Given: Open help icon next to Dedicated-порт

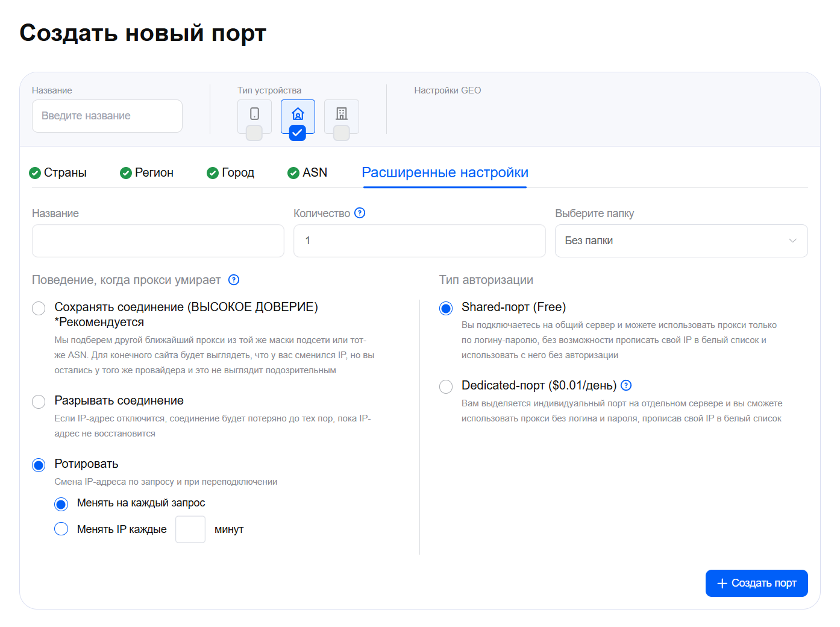Looking at the screenshot, I should [x=626, y=385].
